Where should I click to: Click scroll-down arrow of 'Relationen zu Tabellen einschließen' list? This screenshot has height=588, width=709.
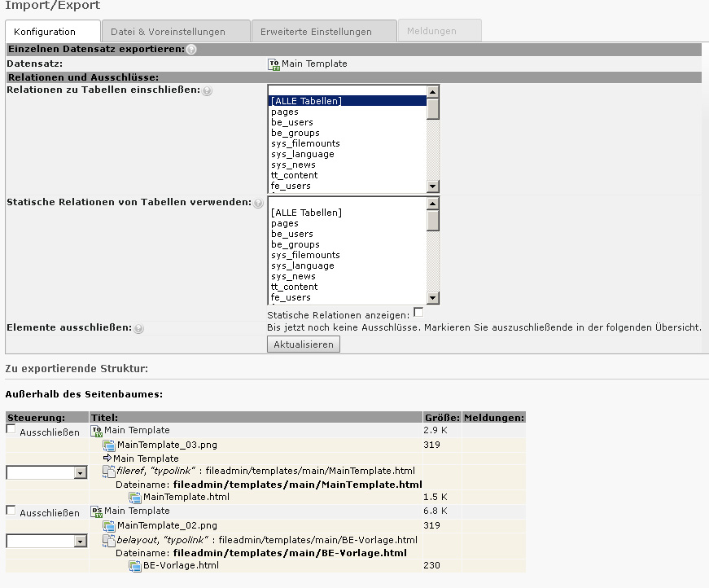(433, 186)
